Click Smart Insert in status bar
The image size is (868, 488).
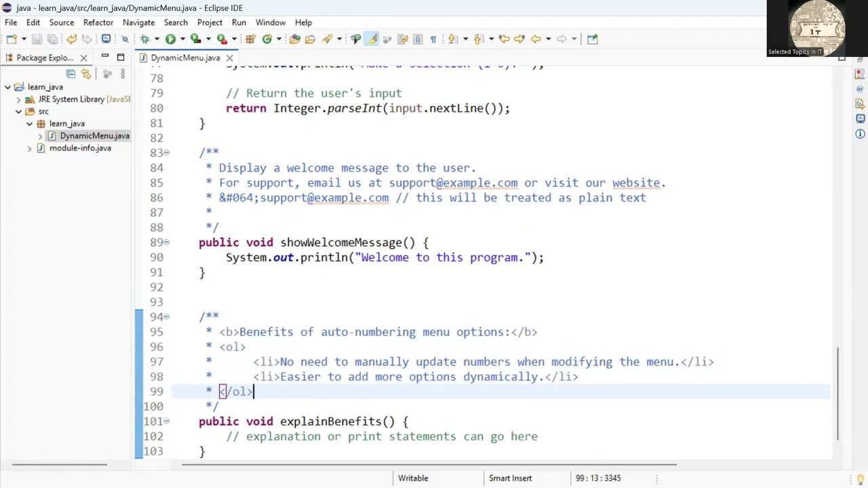510,478
